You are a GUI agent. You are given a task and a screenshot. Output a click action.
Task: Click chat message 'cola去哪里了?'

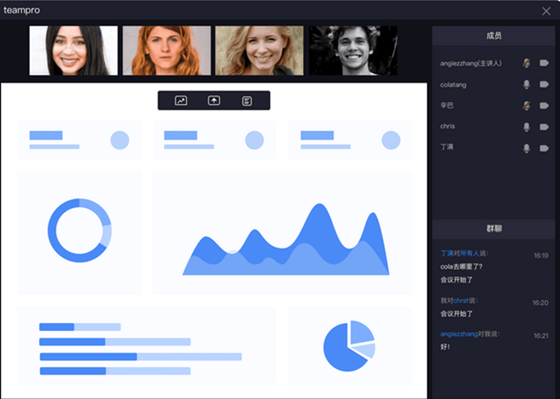(461, 267)
